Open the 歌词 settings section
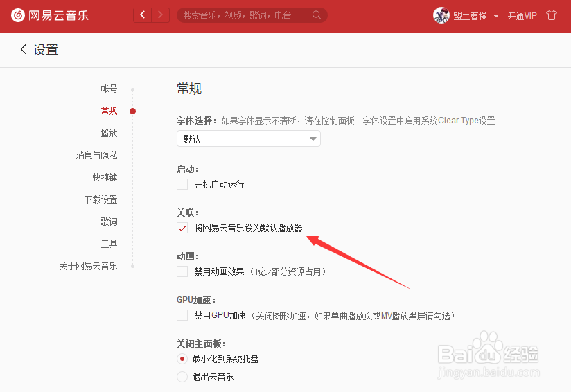The width and height of the screenshot is (571, 392). 109,222
